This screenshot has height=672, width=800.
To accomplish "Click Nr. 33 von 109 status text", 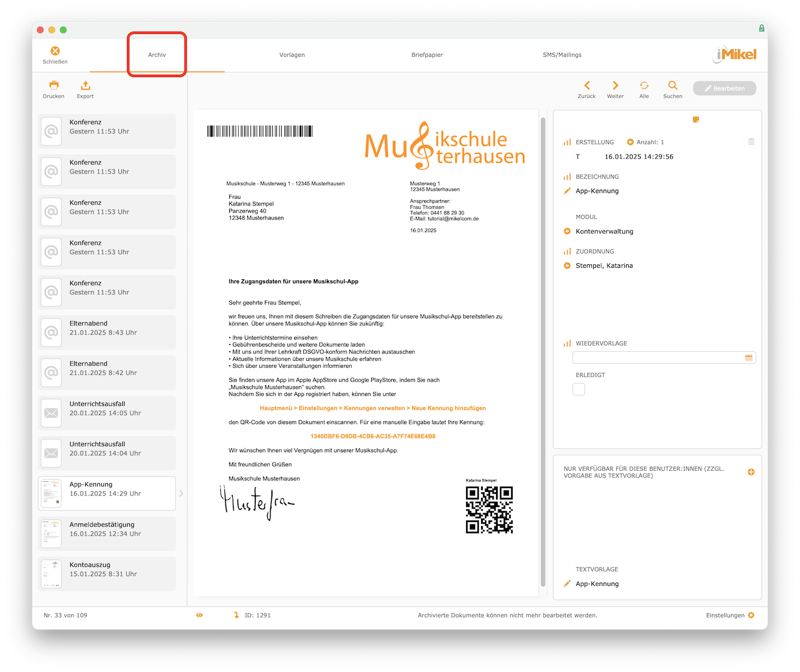I will (66, 615).
